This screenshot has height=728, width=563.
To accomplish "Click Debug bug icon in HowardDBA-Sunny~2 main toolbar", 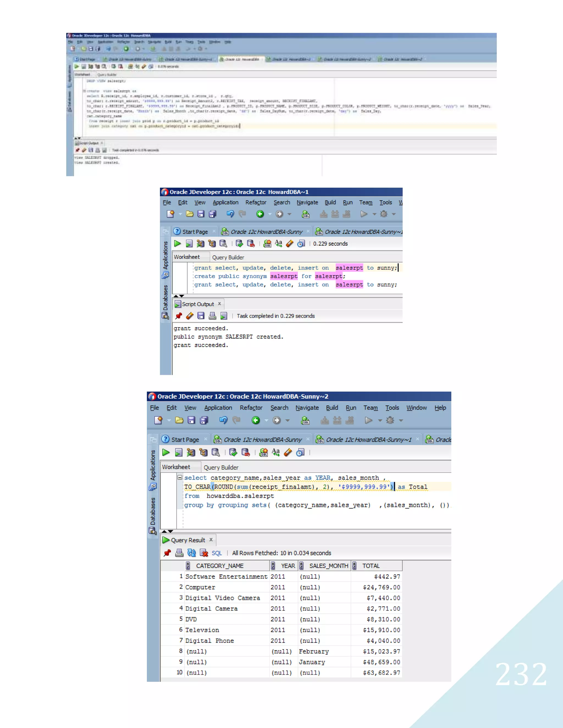I will (390, 420).
